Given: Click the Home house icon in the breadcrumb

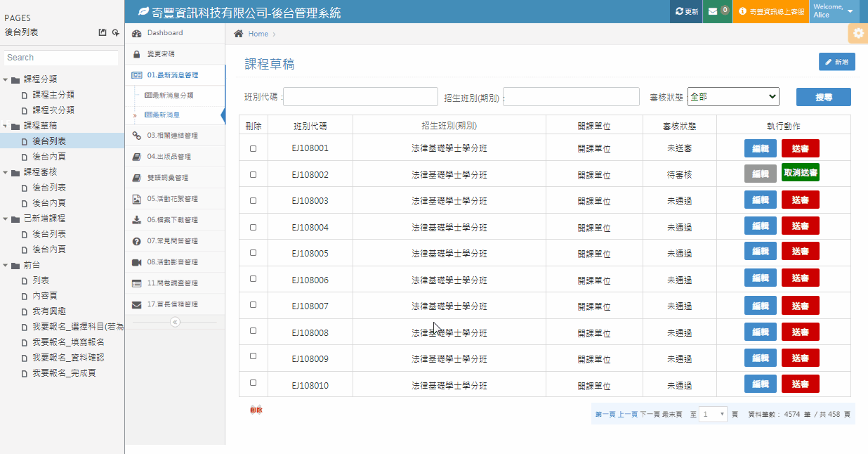Looking at the screenshot, I should pyautogui.click(x=239, y=34).
